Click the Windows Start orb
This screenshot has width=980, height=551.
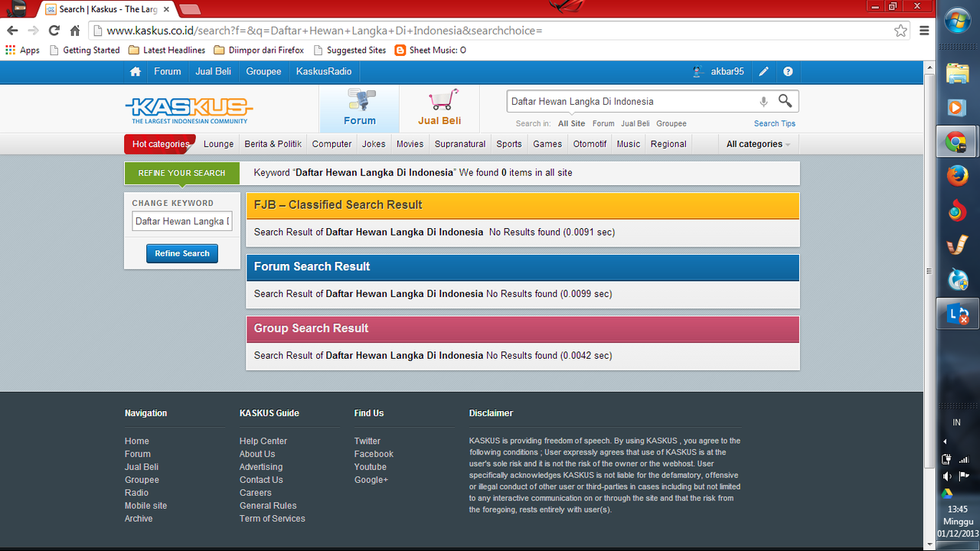click(957, 21)
